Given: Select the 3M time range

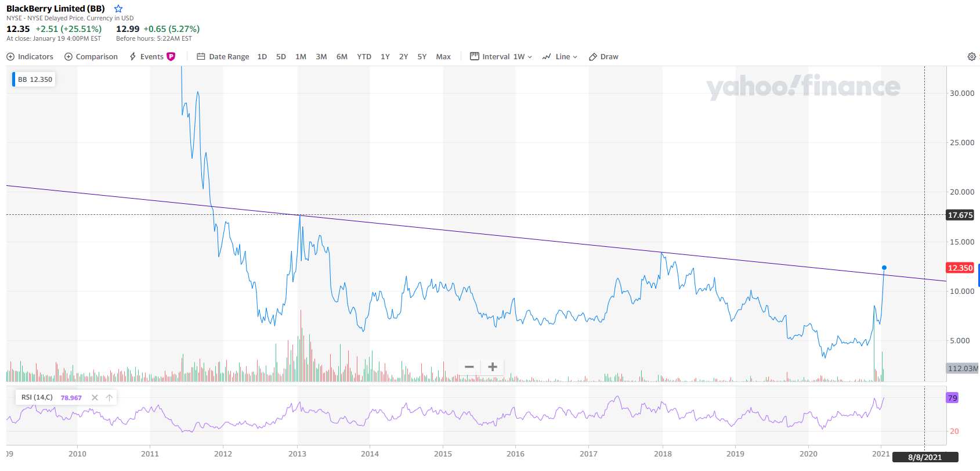Looking at the screenshot, I should 321,56.
